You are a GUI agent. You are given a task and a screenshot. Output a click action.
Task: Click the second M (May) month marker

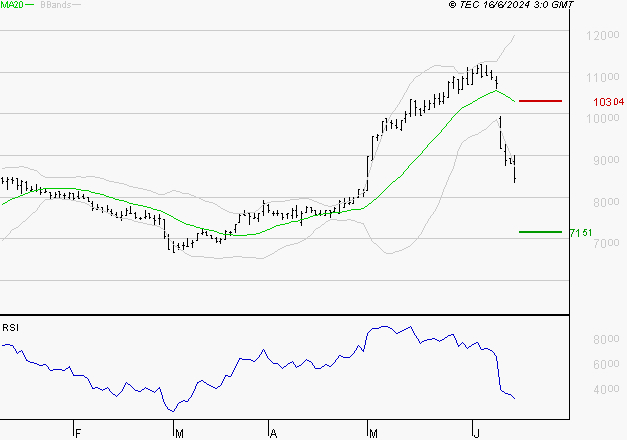[373, 434]
